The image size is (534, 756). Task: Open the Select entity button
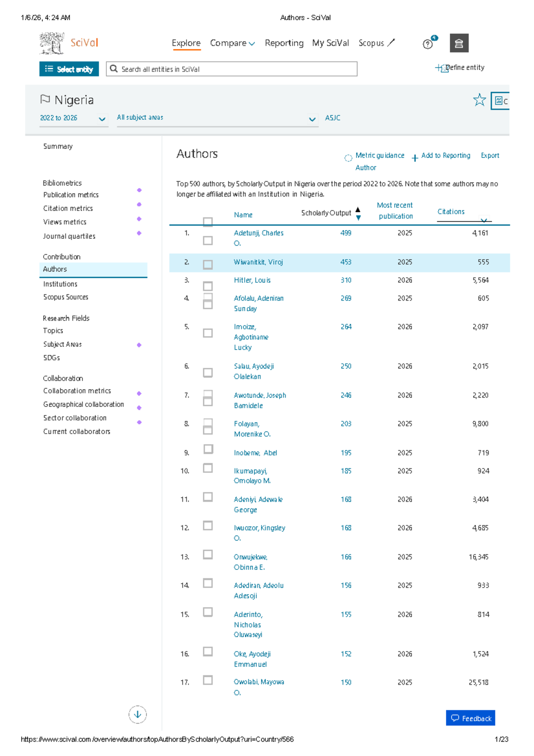pos(69,69)
